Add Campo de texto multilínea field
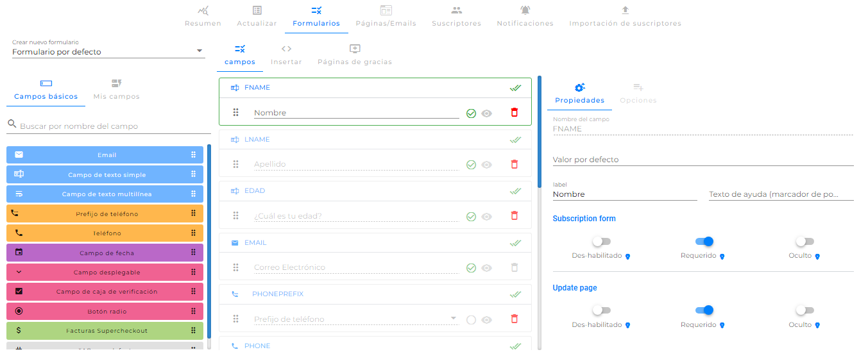 105,194
